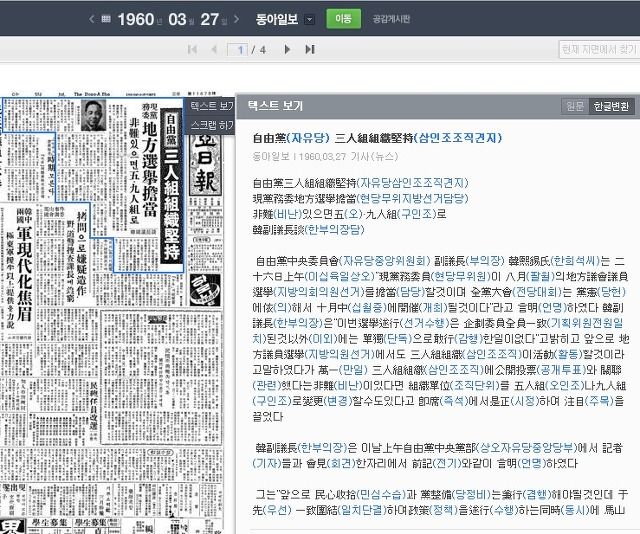The height and width of the screenshot is (534, 640).
Task: Go to next page arrow
Action: pos(287,49)
